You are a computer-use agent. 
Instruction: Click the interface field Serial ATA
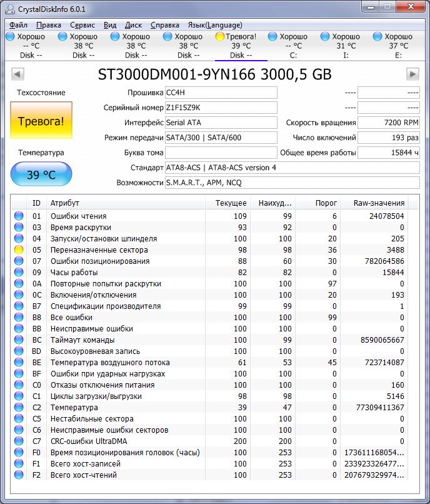point(221,123)
